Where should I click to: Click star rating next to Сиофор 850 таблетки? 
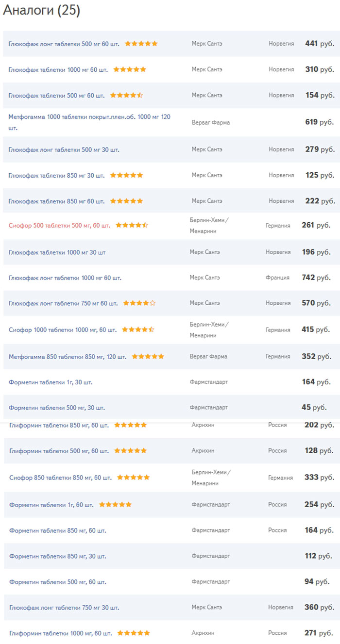(133, 478)
